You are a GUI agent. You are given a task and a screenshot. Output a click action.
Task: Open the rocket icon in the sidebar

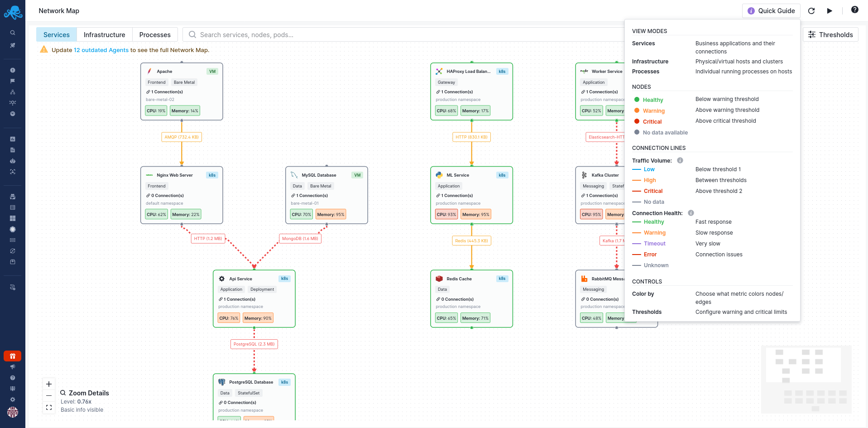(x=13, y=45)
